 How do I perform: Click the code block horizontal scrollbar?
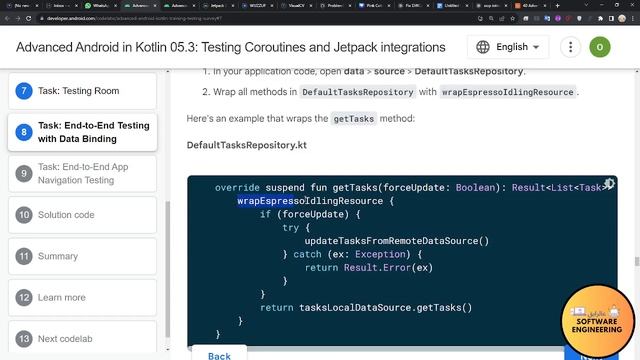click(376, 349)
